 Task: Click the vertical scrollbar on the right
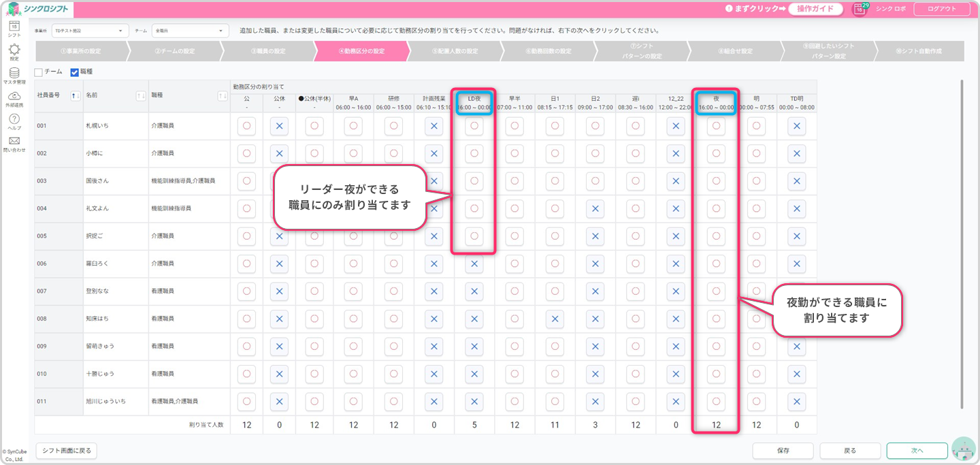(x=961, y=244)
